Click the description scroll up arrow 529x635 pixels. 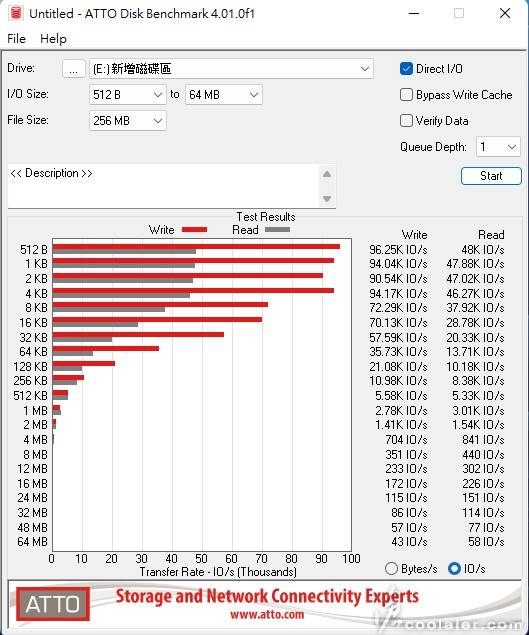tap(327, 174)
